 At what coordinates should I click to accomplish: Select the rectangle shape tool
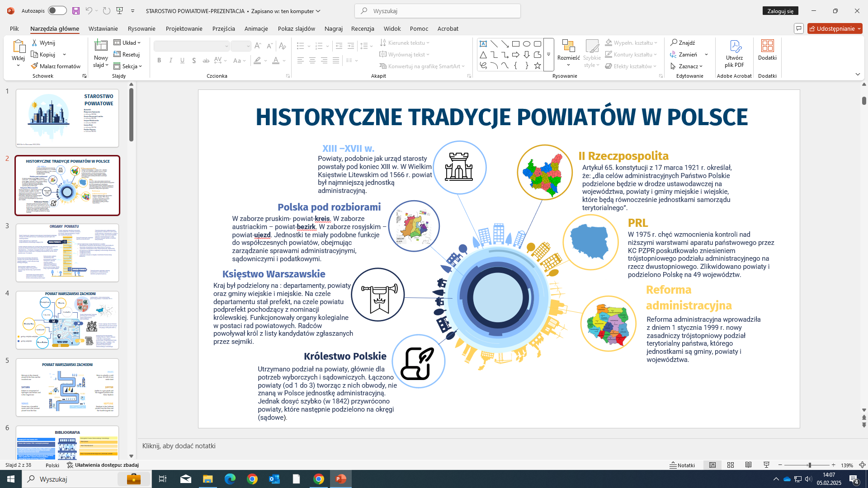point(516,44)
